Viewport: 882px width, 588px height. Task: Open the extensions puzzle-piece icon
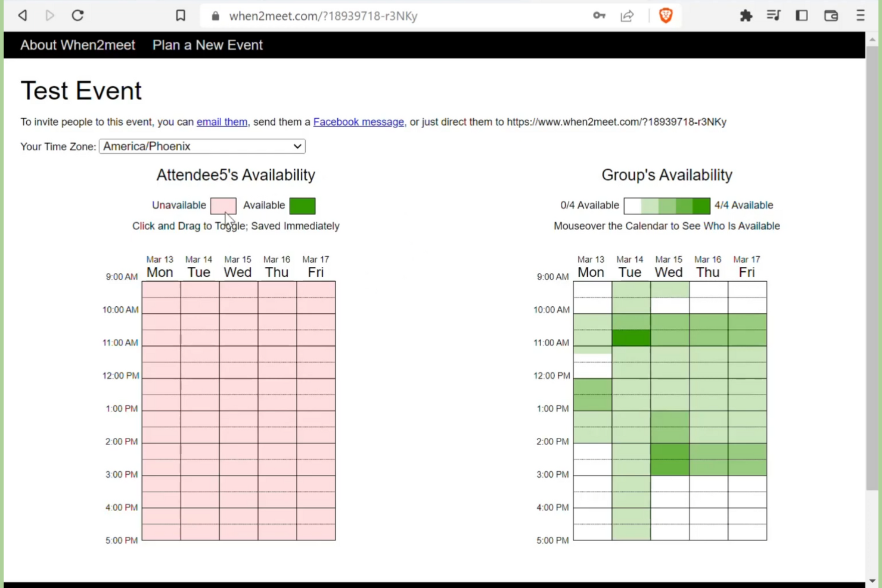[746, 15]
